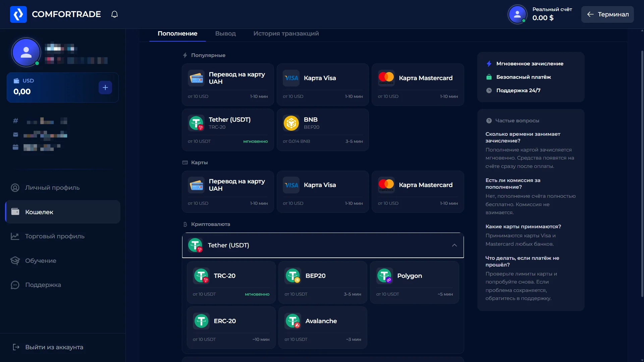Click the COMFORTRADE logo icon
Screen dimensions: 644x362
(x=18, y=14)
